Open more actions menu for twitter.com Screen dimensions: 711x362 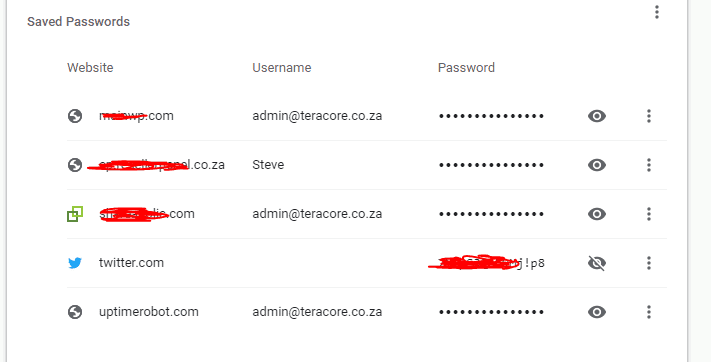pos(649,263)
